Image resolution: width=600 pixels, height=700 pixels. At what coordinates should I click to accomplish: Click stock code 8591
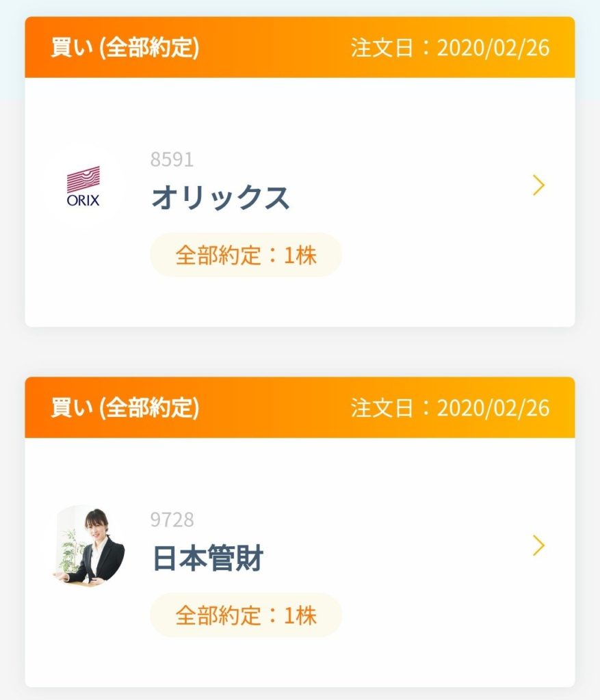tap(172, 159)
